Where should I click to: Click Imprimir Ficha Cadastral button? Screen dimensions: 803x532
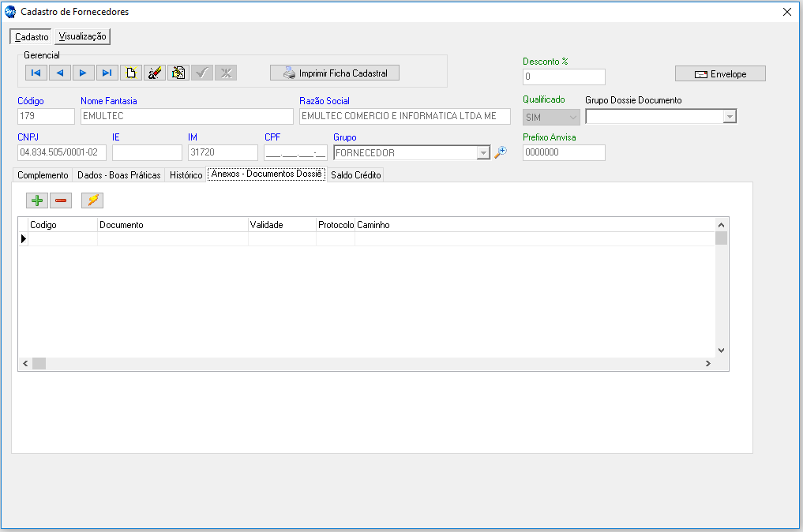click(x=335, y=73)
